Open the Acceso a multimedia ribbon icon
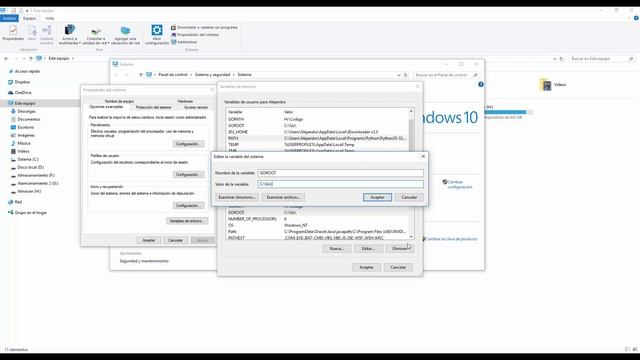The image size is (640, 360). tap(69, 30)
